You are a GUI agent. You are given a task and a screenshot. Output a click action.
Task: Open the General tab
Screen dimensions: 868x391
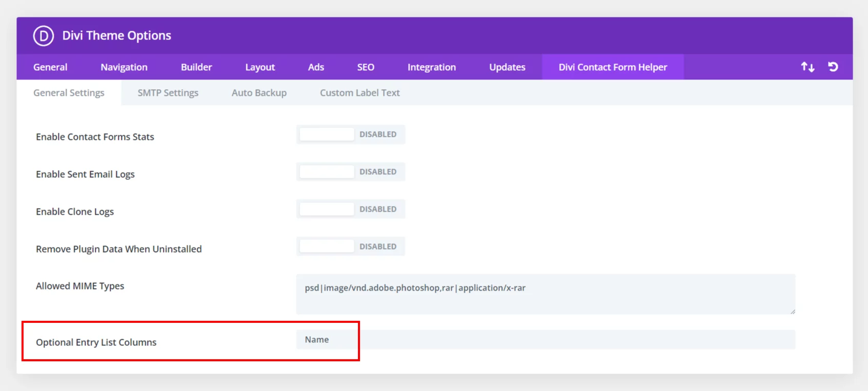coord(50,67)
